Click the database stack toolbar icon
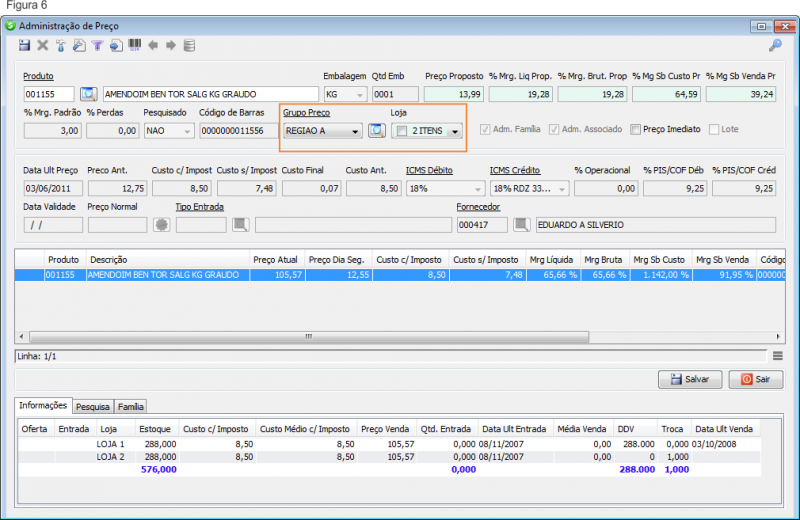This screenshot has height=520, width=800. (x=189, y=45)
